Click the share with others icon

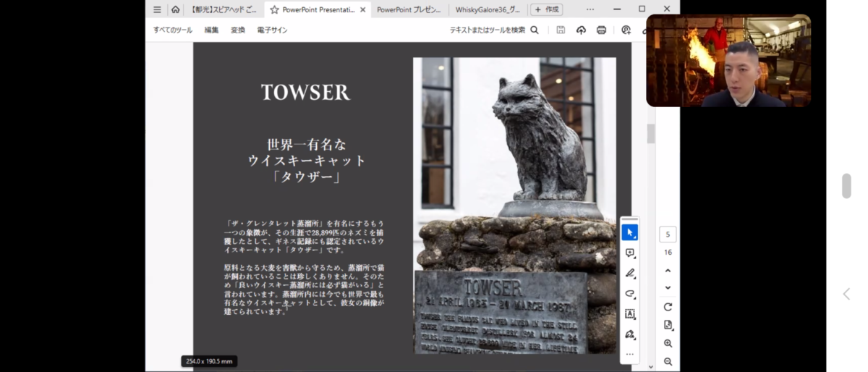coord(626,30)
